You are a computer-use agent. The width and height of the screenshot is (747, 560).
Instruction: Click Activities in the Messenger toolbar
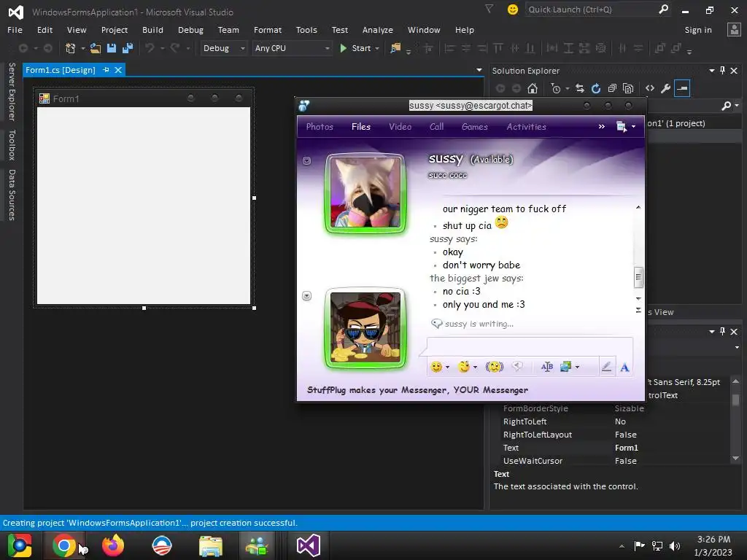526,127
